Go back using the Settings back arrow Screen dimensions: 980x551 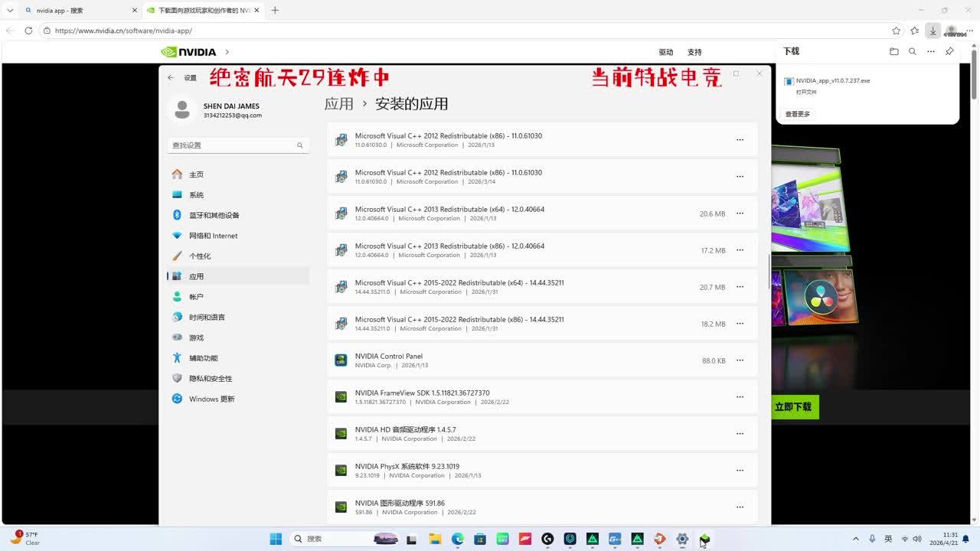click(x=171, y=77)
